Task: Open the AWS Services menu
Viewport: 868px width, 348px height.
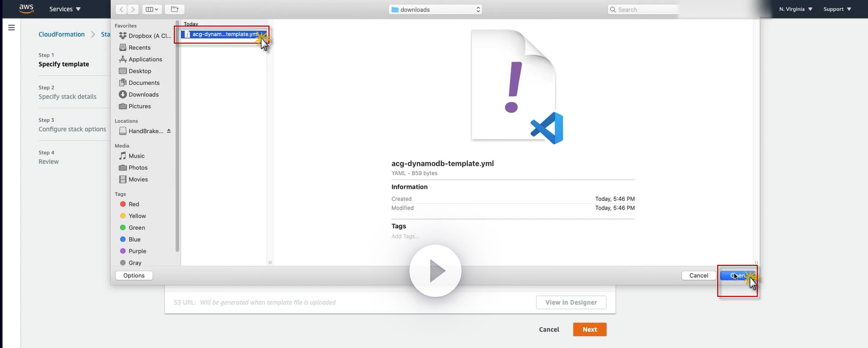Action: (65, 9)
